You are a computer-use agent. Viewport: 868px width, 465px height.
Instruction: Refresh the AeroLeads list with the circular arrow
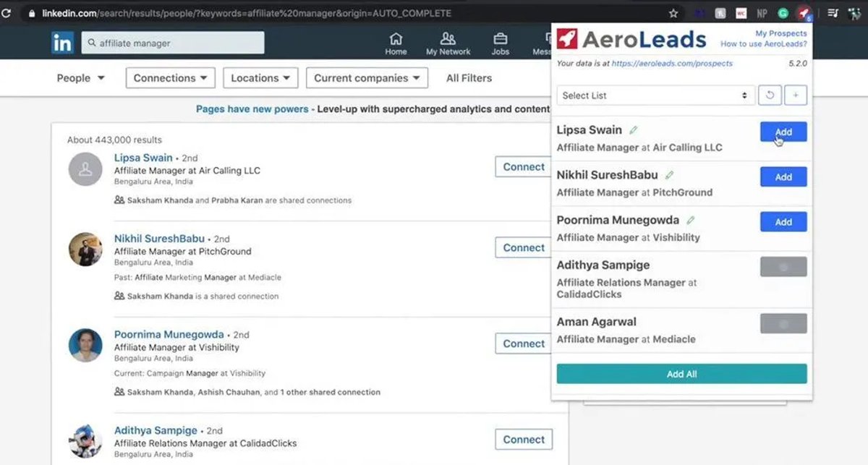pos(769,95)
